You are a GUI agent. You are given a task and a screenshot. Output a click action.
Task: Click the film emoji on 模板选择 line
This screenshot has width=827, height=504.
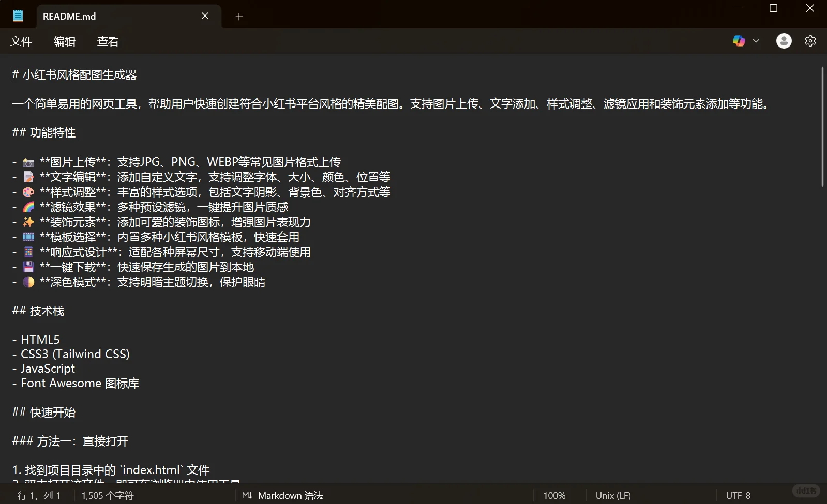tap(28, 237)
